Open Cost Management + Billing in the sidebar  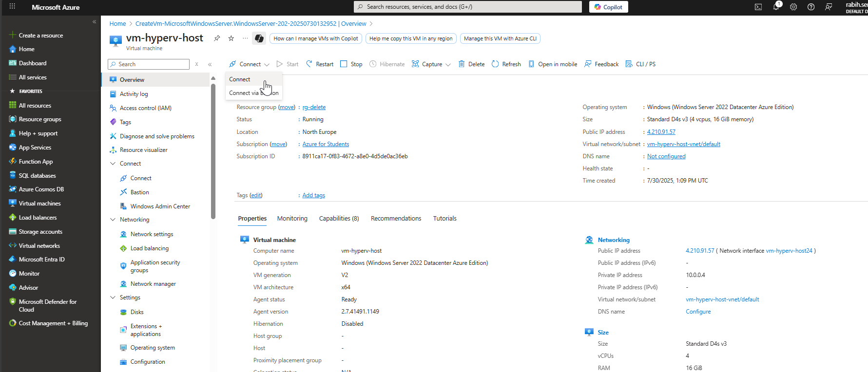[x=53, y=323]
